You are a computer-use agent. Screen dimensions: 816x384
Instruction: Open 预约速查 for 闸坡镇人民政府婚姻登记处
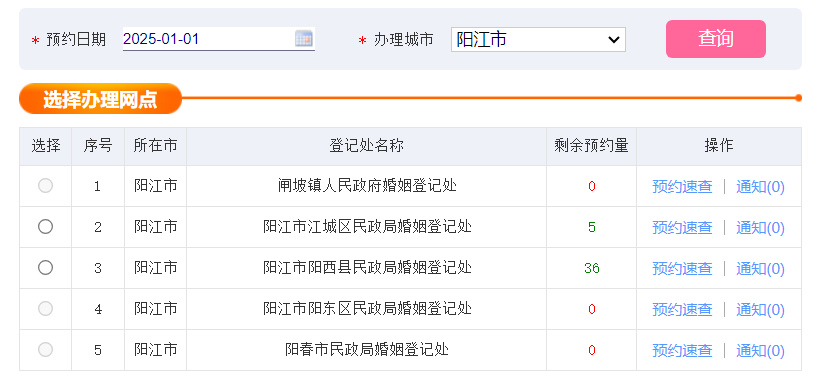[682, 187]
